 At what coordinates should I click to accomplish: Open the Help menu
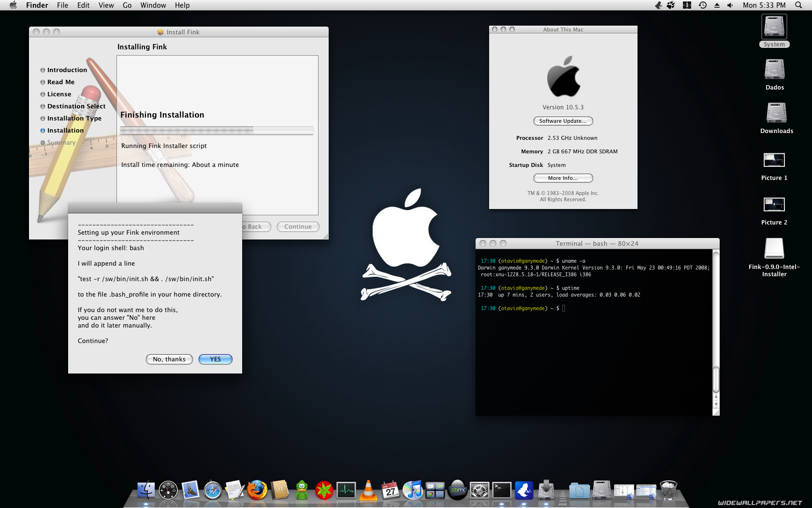coord(182,5)
